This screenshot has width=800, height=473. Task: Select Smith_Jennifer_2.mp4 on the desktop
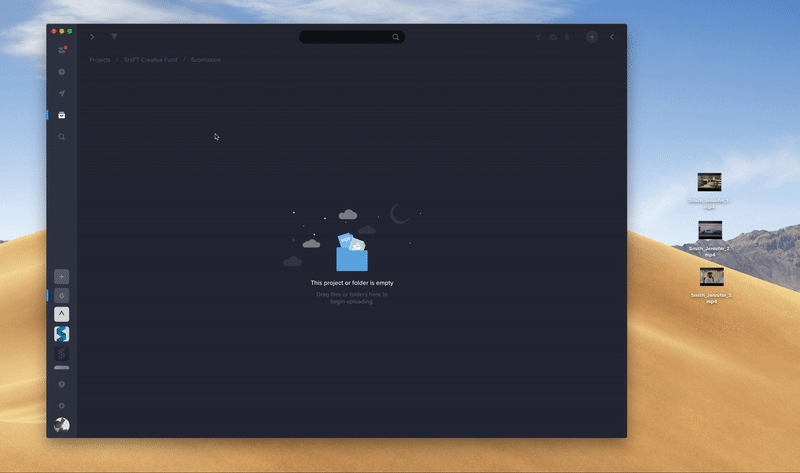pos(710,239)
